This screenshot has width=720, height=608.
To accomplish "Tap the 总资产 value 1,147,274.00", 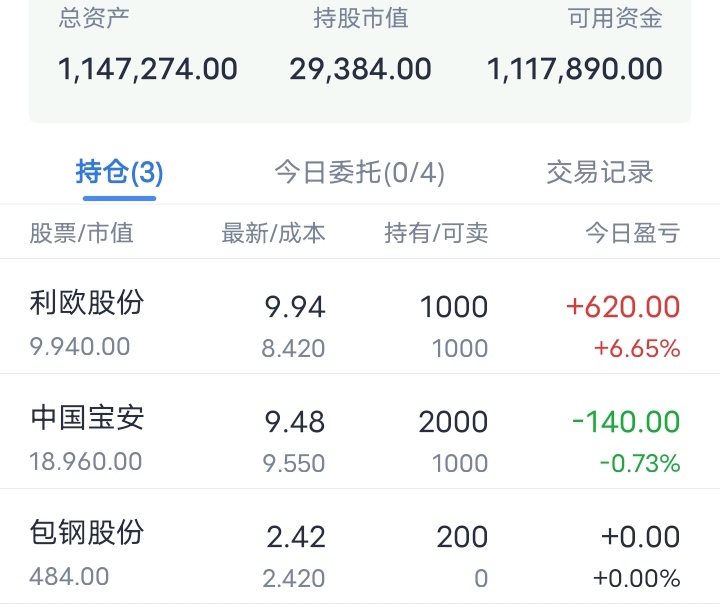I will click(x=148, y=69).
